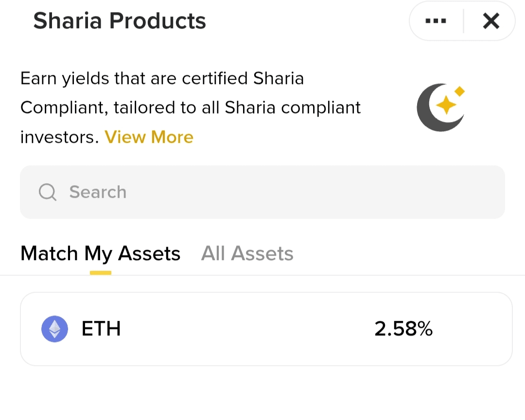Open the View More link

[149, 137]
